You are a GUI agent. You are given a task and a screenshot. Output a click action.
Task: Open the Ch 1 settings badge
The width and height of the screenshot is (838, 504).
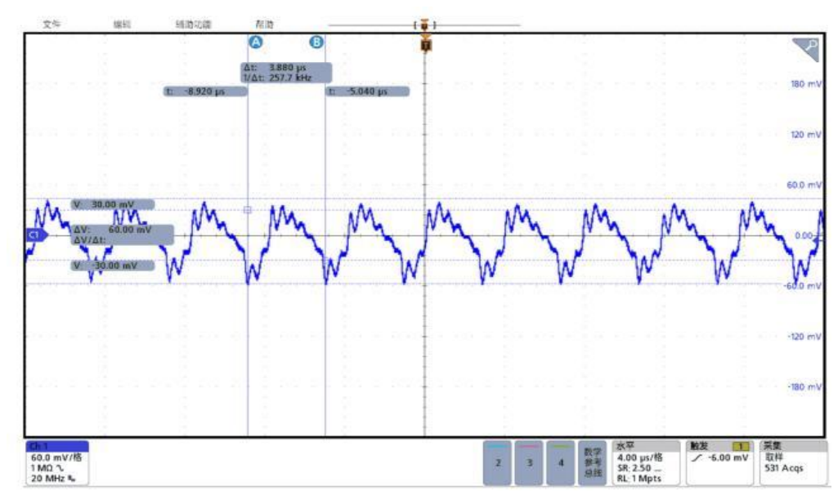pos(56,462)
